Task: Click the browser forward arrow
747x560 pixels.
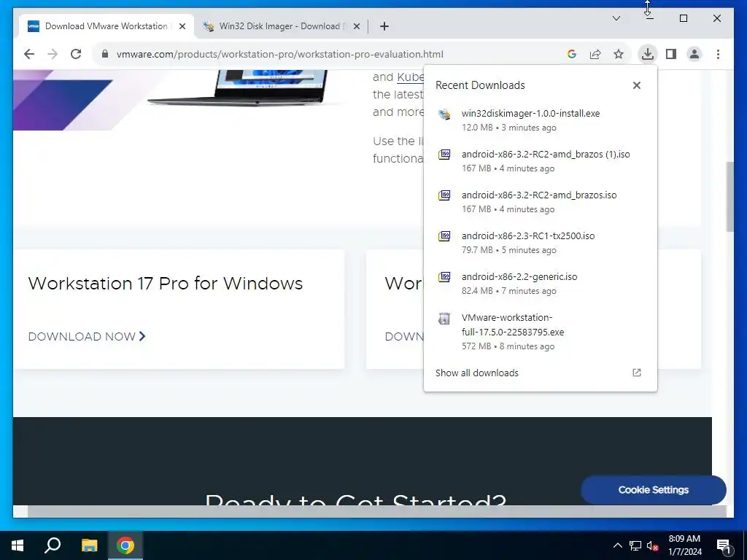Action: click(x=53, y=54)
